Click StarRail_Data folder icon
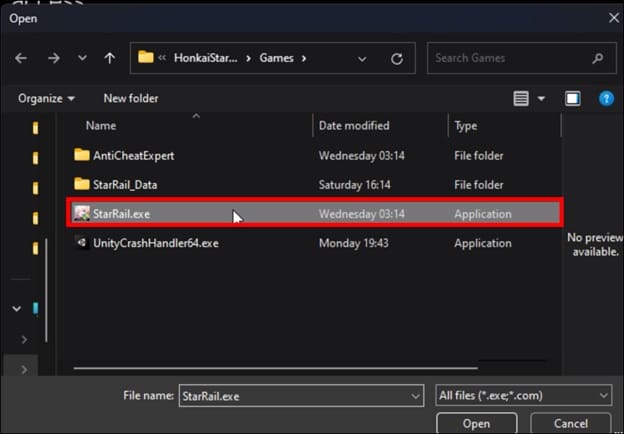The width and height of the screenshot is (624, 434). [82, 183]
